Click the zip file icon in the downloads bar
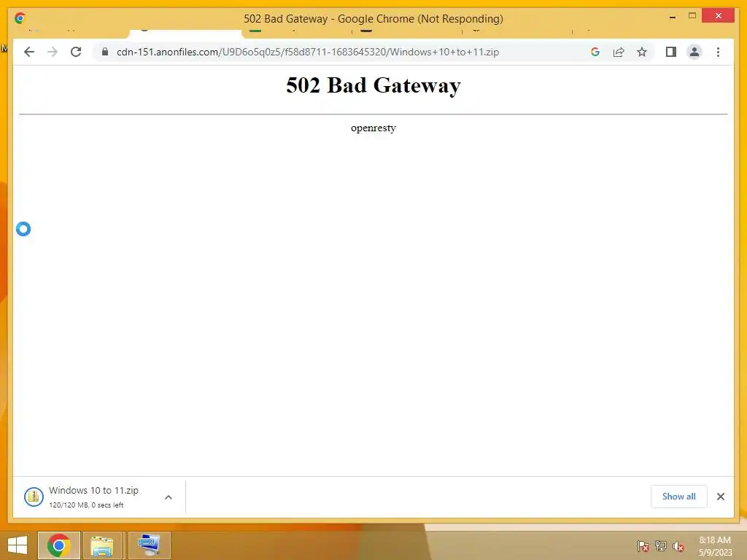The image size is (747, 560). pos(34,497)
